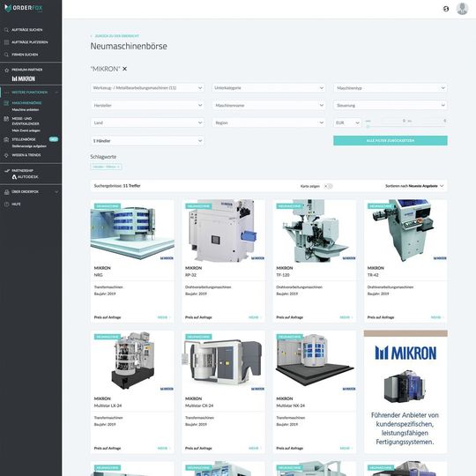Screen dimensions: 476x476
Task: Open Maschinenname dropdown
Action: point(269,106)
